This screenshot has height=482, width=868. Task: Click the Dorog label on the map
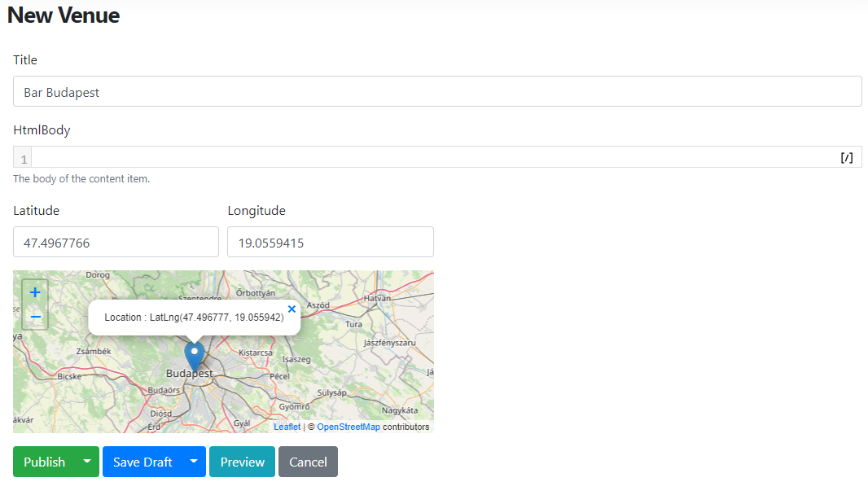(98, 275)
